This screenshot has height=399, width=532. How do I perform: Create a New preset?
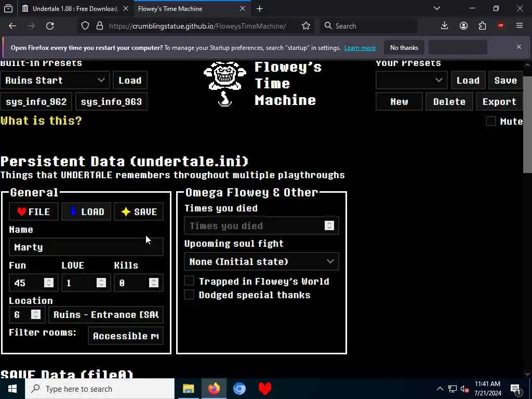(x=399, y=101)
